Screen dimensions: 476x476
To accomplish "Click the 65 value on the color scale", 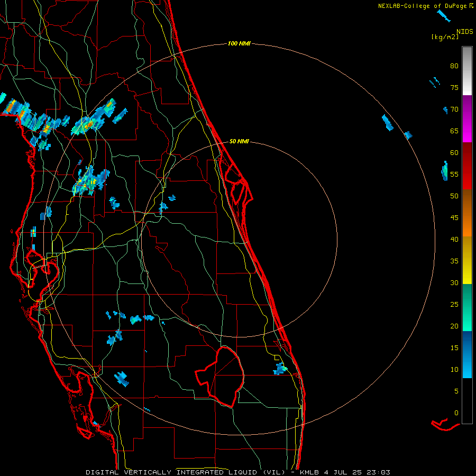I will [x=454, y=131].
